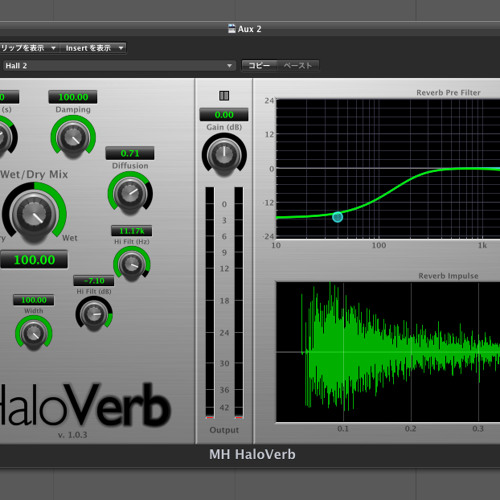This screenshot has width=500, height=500.
Task: Open the リップを表示 dropdown menu
Action: pyautogui.click(x=28, y=48)
